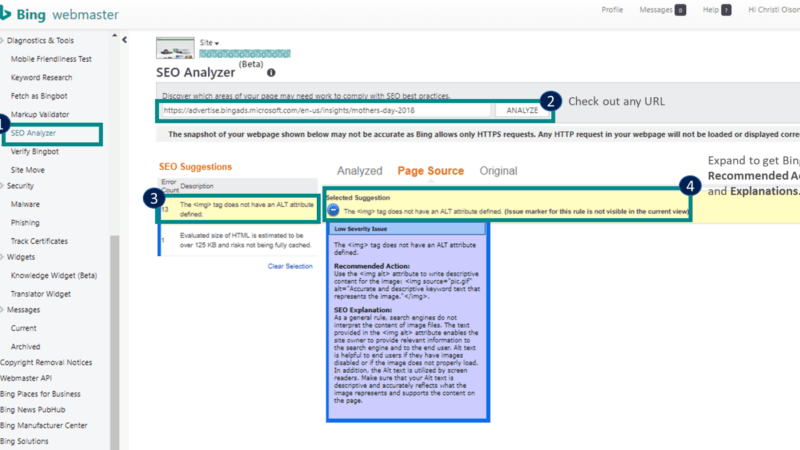Open Knowledge Widget (Beta)
This screenshot has height=450, width=800.
(54, 276)
